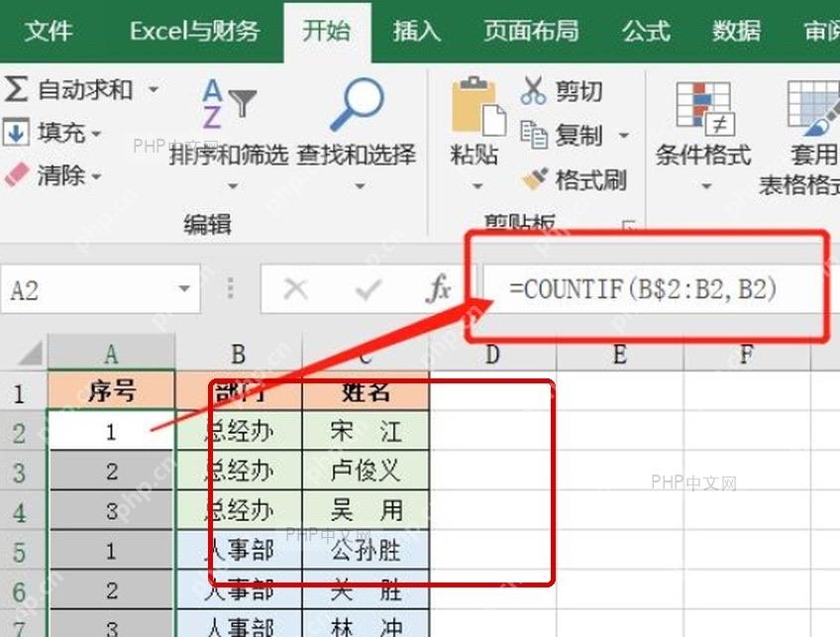This screenshot has width=840, height=637.
Task: Click the formula bar expand dots handle
Action: [x=231, y=288]
